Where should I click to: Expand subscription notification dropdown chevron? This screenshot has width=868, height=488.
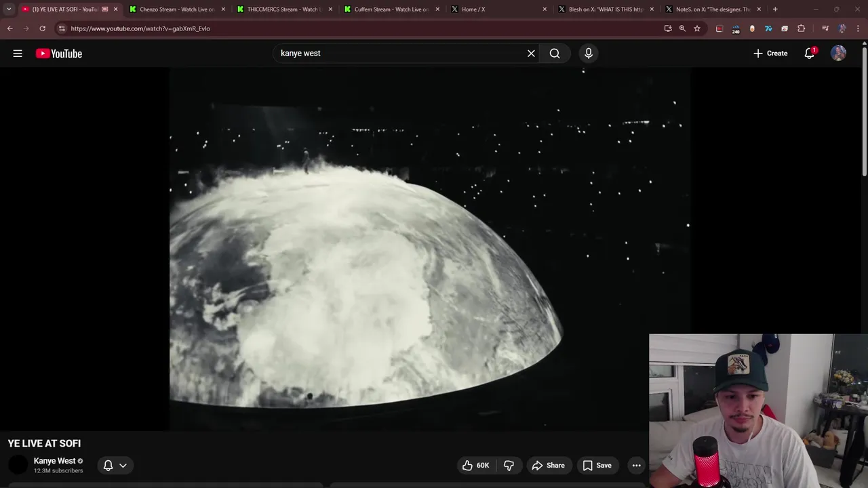(x=123, y=466)
